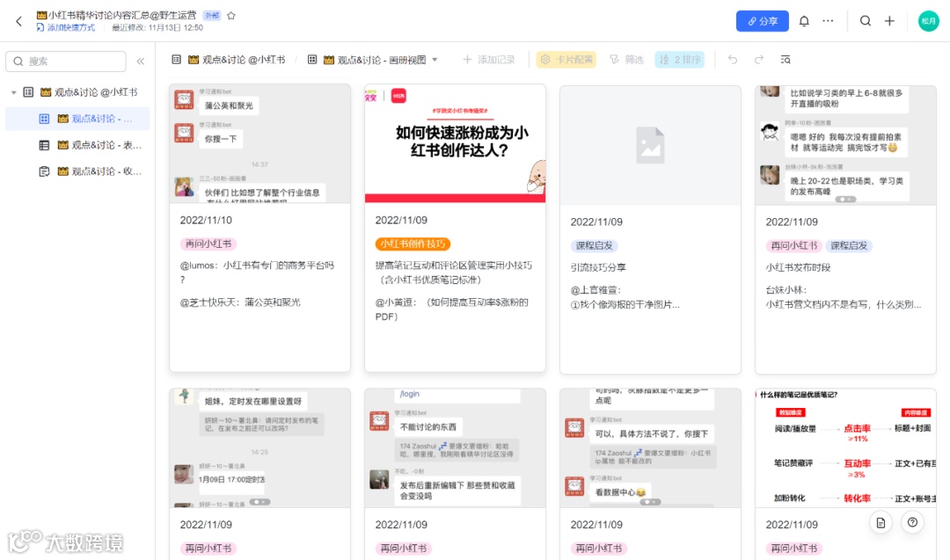Image resolution: width=950 pixels, height=560 pixels.
Task: Click the empty image placeholder on 引流技巧分享 card
Action: pos(650,145)
